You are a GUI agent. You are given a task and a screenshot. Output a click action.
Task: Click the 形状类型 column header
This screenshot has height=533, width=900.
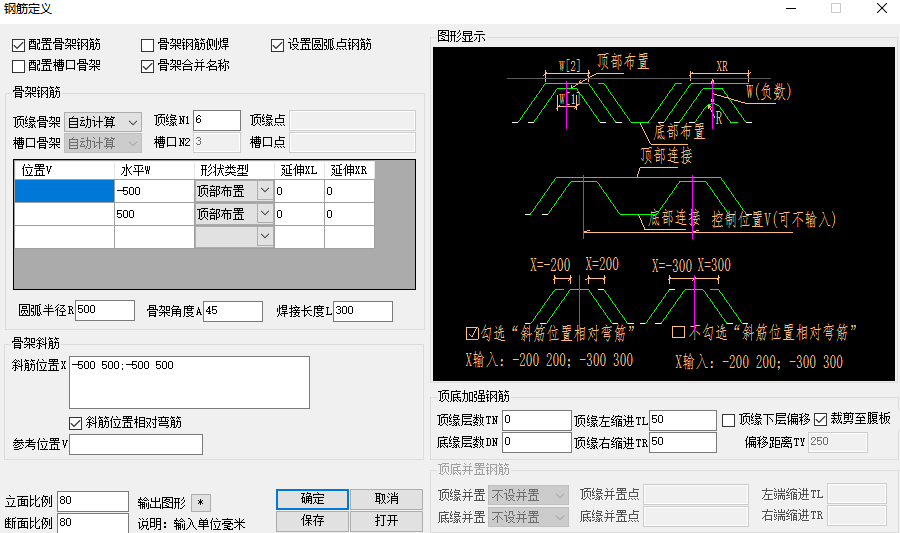click(x=234, y=170)
